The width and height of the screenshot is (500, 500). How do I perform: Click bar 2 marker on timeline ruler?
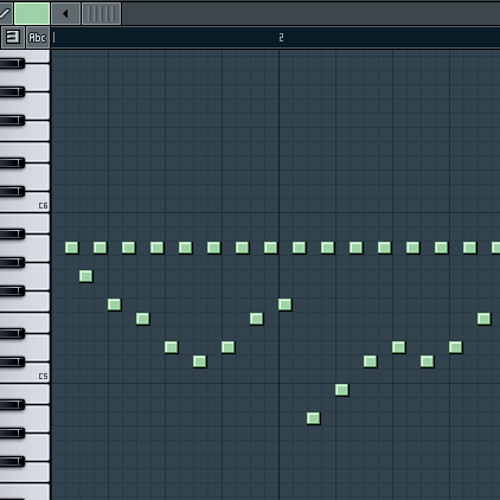pos(281,37)
